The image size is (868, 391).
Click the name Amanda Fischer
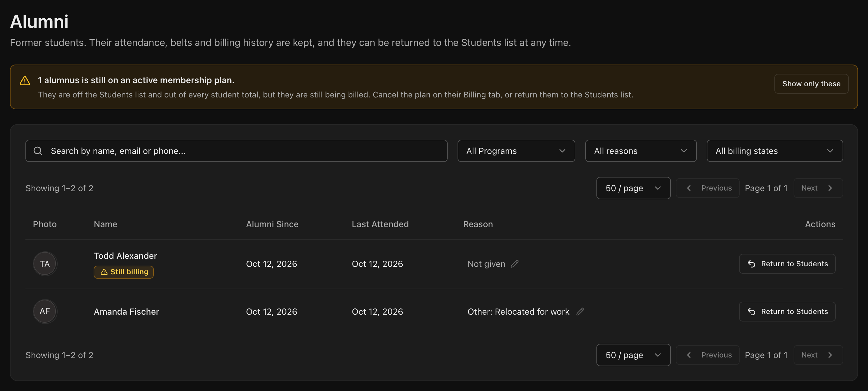coord(126,312)
